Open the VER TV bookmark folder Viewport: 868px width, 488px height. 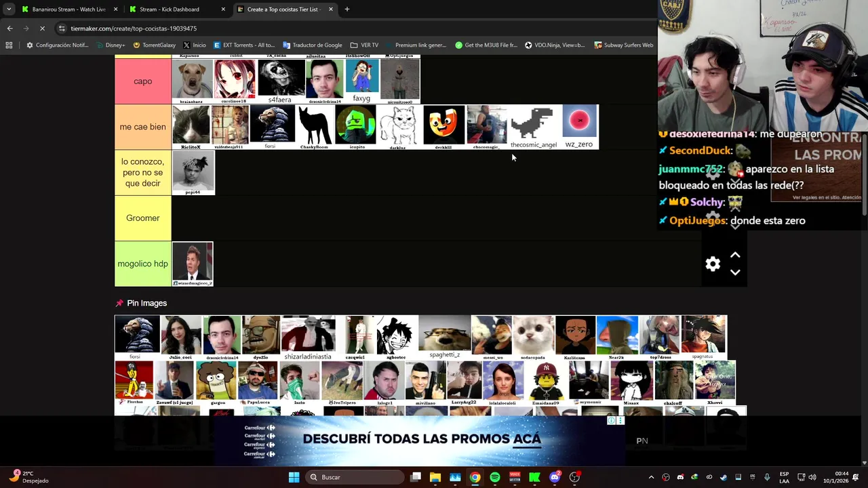[364, 45]
